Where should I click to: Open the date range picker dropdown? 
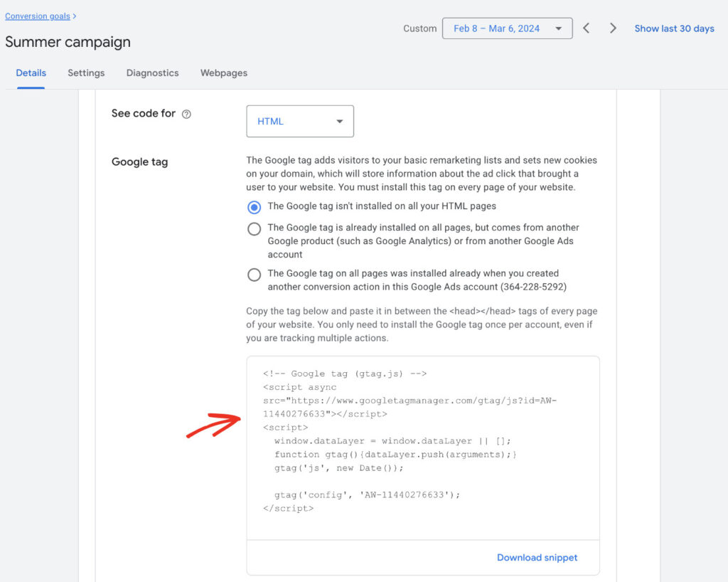pos(507,28)
